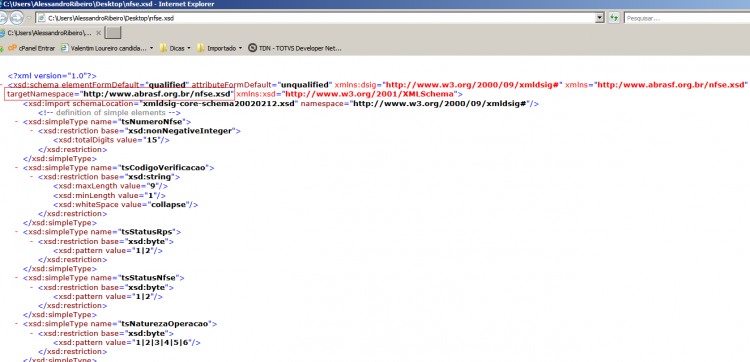Collapse the tsCodigoVerificacao simpleType node

click(17, 168)
